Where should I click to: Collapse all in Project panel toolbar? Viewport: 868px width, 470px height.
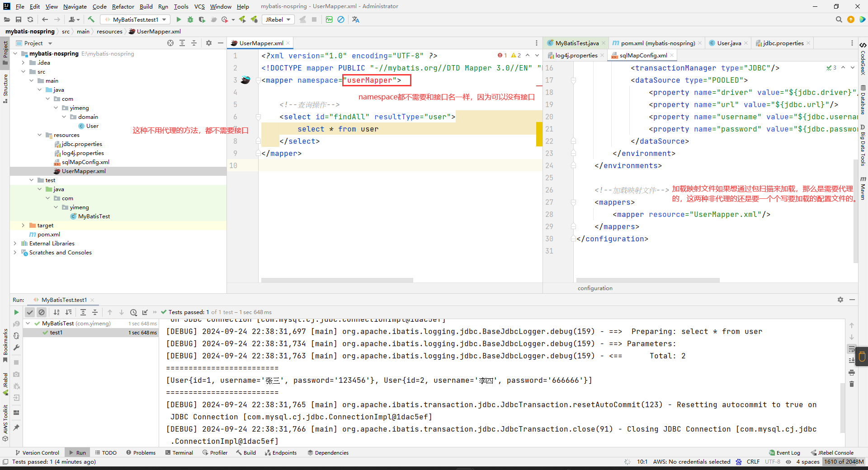194,43
